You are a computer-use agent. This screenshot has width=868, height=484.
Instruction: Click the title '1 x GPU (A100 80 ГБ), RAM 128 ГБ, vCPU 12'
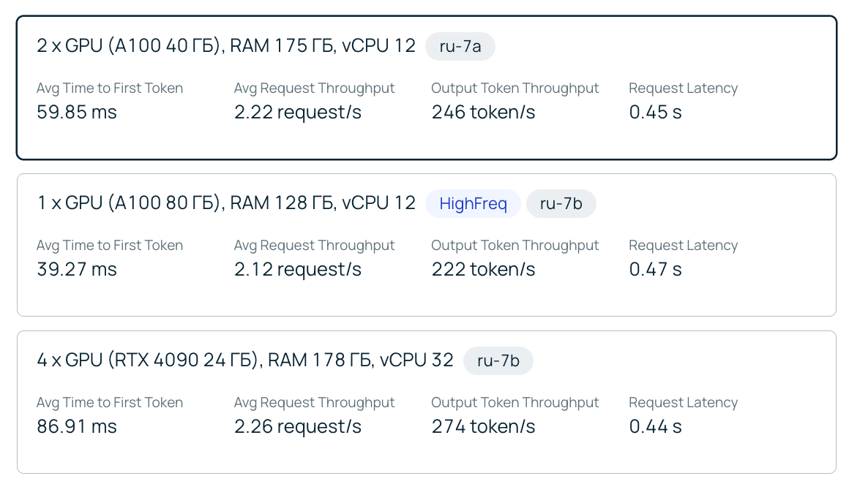click(x=226, y=203)
